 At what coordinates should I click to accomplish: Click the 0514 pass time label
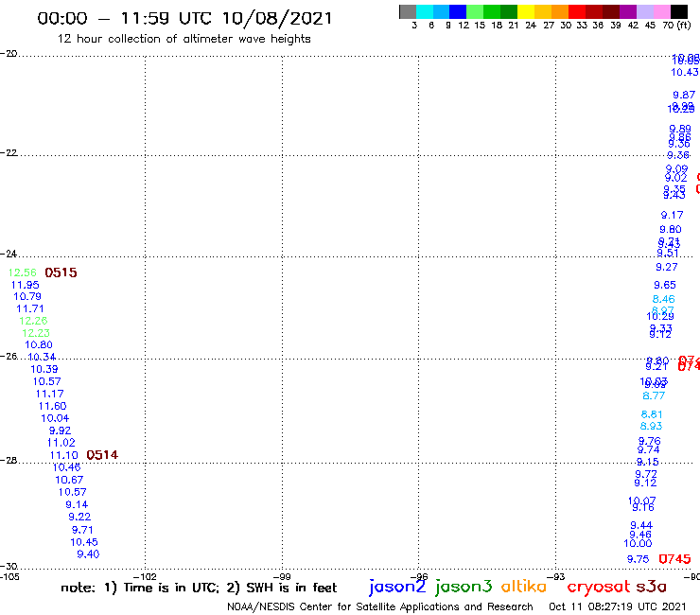tap(102, 455)
